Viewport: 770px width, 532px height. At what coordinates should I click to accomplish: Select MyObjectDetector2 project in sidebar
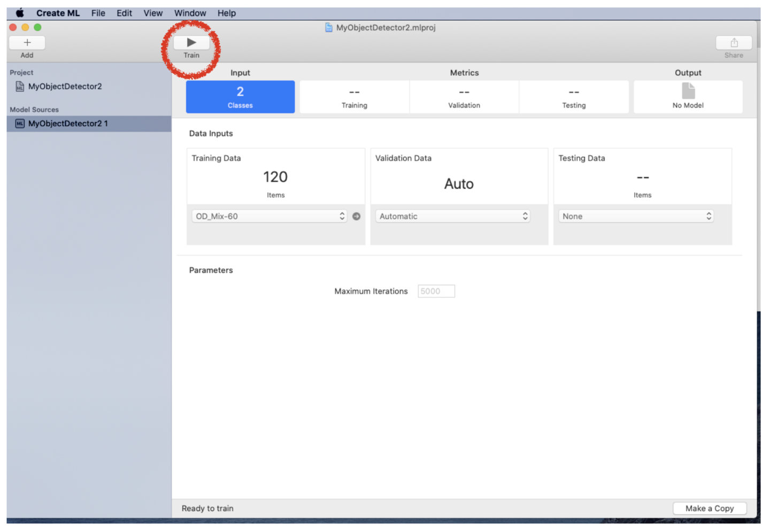(x=64, y=87)
